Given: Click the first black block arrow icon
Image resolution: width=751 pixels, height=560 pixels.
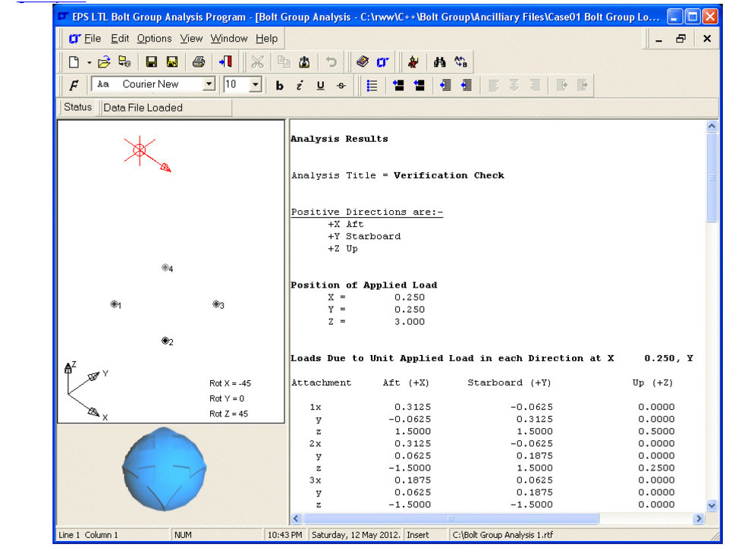Looking at the screenshot, I should pos(398,85).
